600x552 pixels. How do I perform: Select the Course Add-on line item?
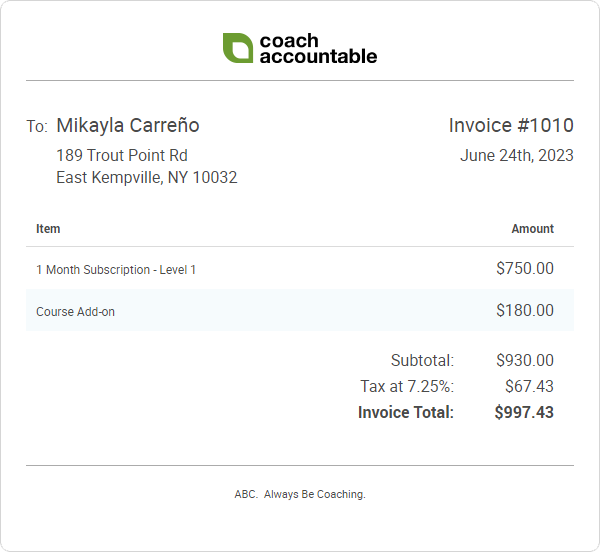75,312
